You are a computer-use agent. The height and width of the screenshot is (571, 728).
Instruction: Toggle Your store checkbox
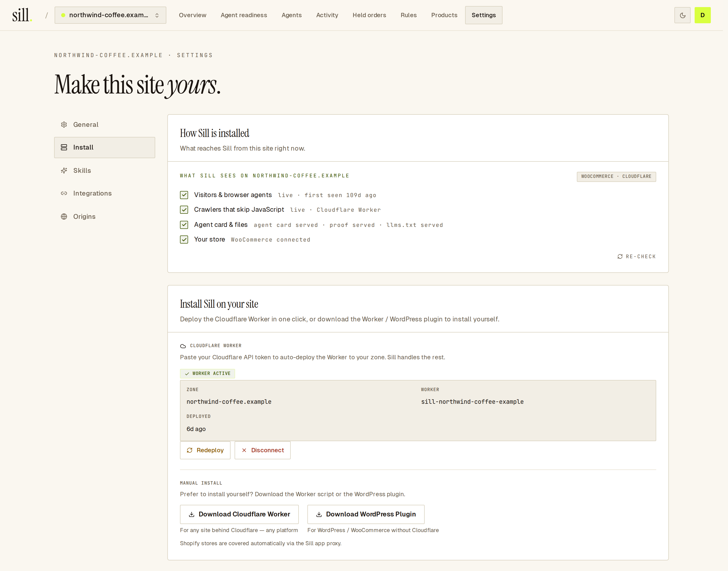[x=184, y=239]
